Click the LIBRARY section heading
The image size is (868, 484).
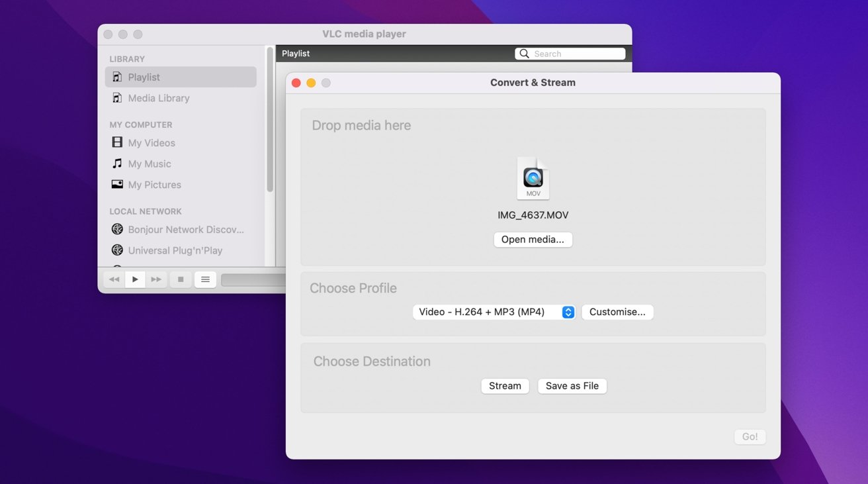[x=127, y=59]
